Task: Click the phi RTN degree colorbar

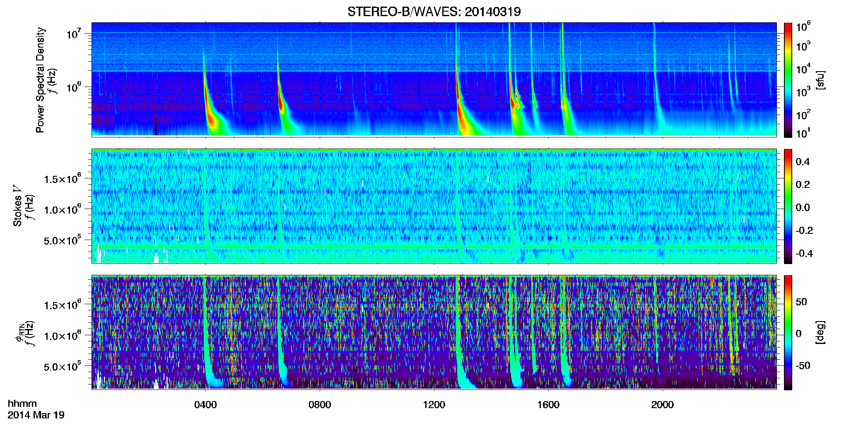Action: (788, 332)
